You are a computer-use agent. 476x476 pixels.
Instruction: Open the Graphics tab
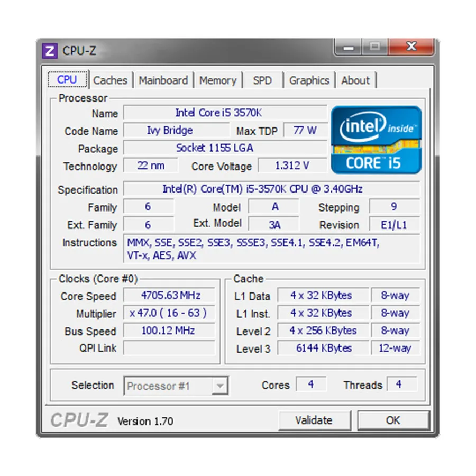(x=309, y=80)
